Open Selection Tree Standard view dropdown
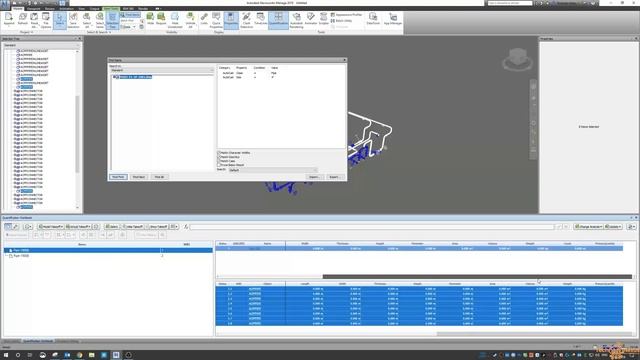The width and height of the screenshot is (640, 360). [41, 45]
